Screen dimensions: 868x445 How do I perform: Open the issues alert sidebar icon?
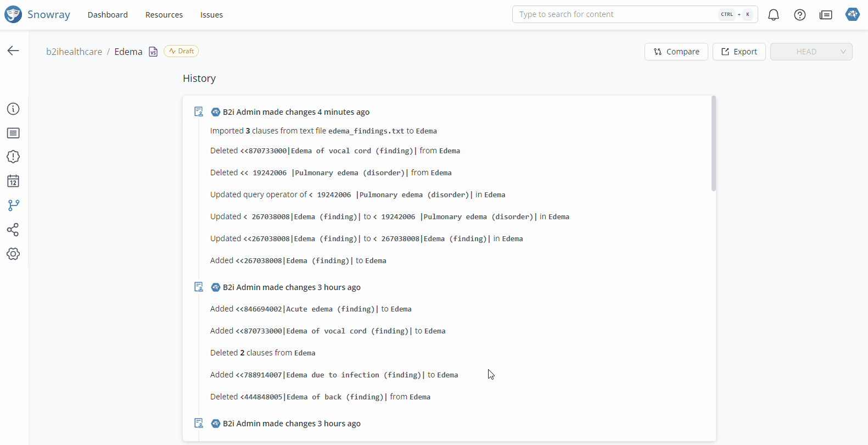13,157
